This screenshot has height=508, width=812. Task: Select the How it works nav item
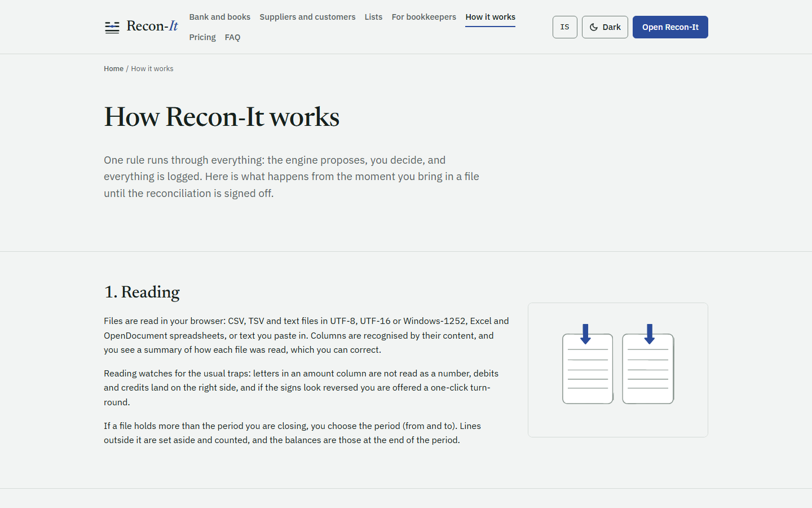[x=491, y=17]
